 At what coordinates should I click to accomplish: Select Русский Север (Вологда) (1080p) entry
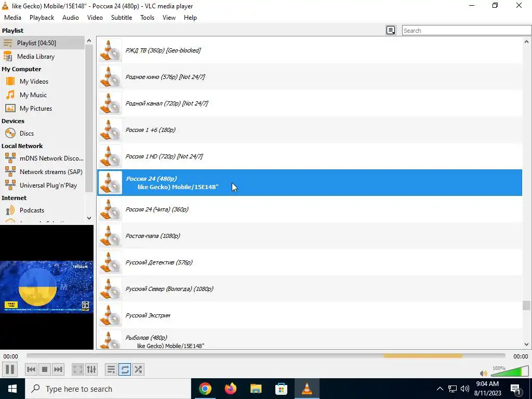pyautogui.click(x=310, y=289)
